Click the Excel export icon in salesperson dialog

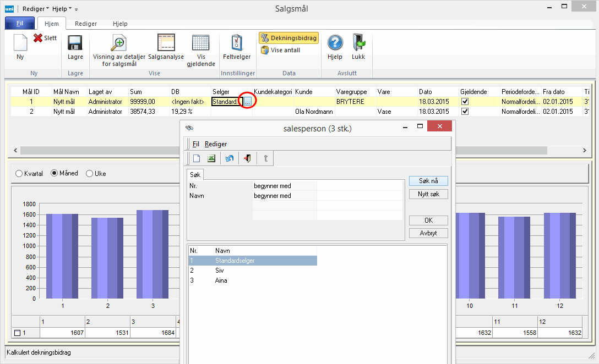click(x=211, y=158)
